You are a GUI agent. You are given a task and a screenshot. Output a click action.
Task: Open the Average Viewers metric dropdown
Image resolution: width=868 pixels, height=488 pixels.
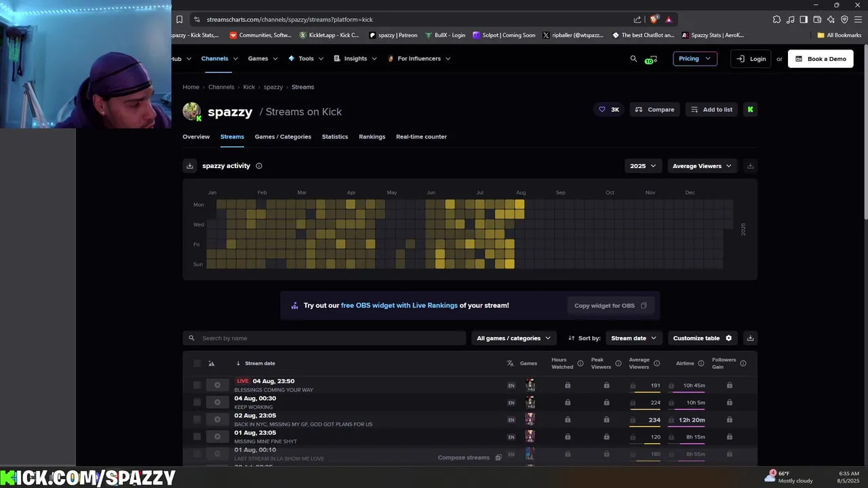click(x=702, y=166)
